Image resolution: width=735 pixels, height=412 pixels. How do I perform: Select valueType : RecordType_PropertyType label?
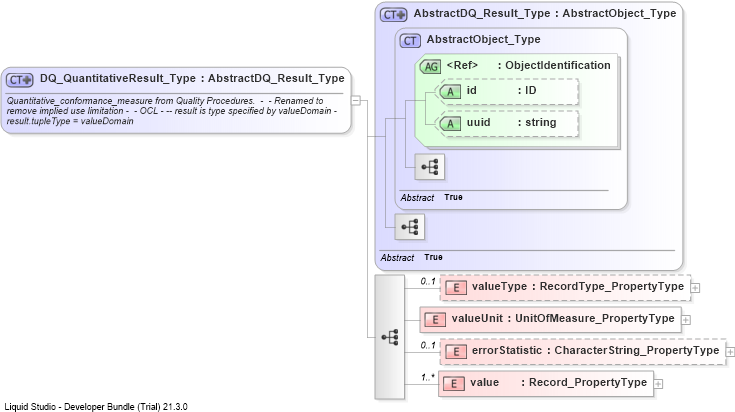(x=578, y=286)
